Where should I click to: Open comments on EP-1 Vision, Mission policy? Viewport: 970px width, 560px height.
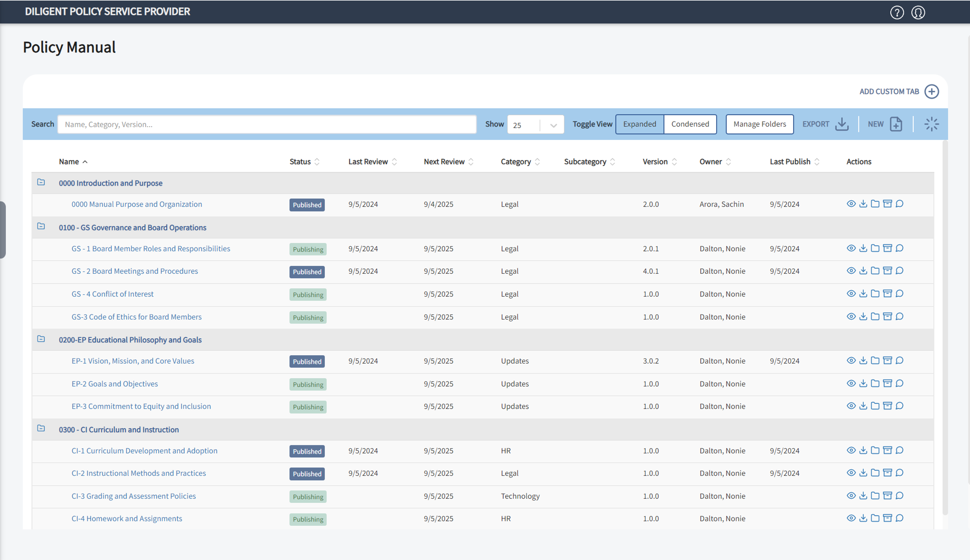click(x=899, y=361)
